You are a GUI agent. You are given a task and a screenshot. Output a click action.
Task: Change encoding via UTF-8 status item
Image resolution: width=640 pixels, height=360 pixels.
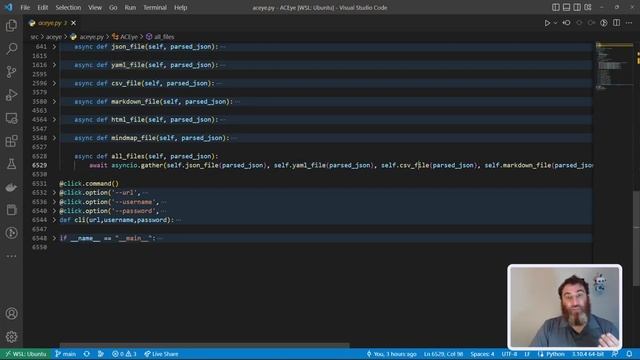(x=509, y=354)
